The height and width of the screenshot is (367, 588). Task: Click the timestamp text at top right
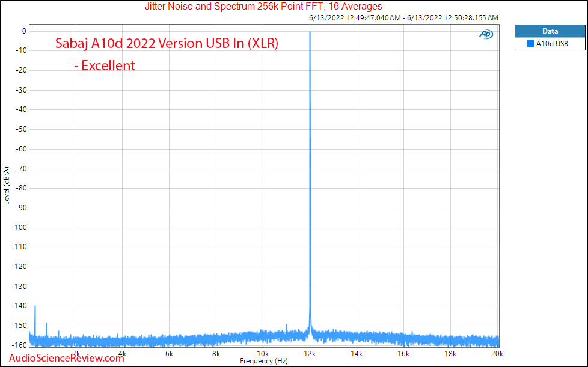tap(403, 17)
